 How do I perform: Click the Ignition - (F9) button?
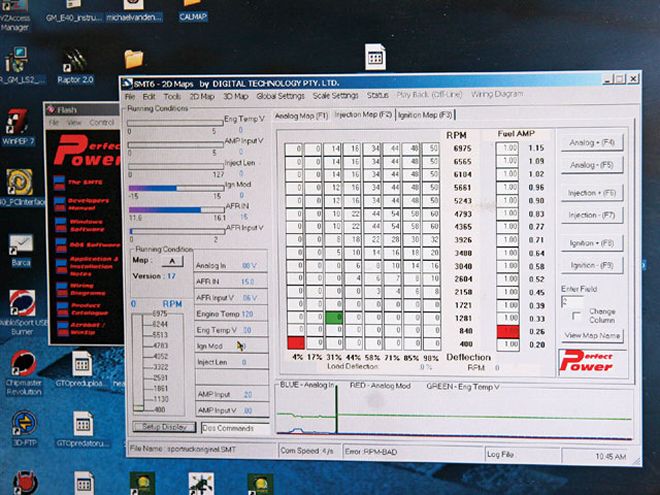(x=592, y=266)
